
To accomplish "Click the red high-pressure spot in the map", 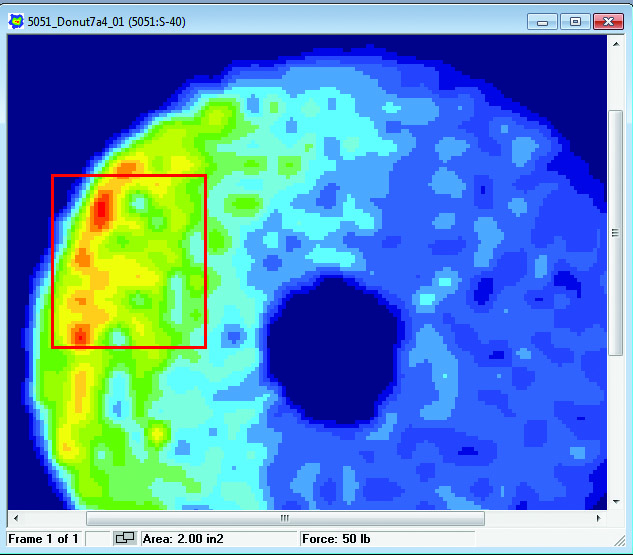I will [101, 210].
